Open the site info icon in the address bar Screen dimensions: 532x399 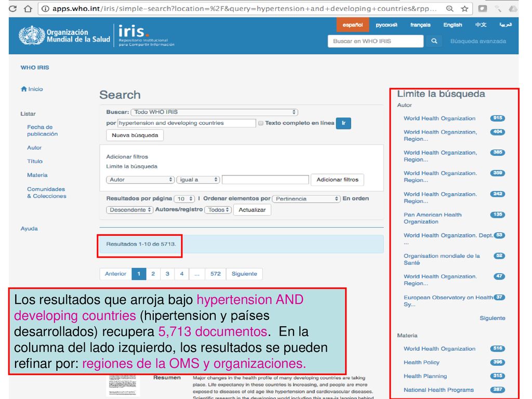point(45,8)
